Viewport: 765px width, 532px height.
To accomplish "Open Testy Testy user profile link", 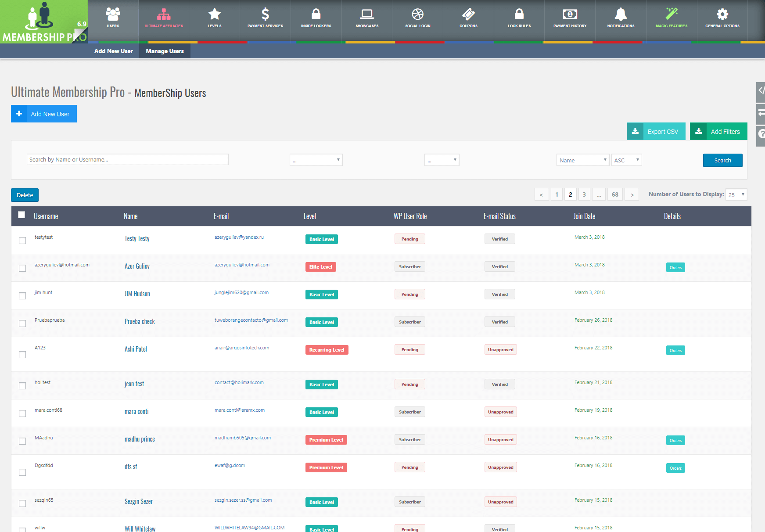I will (137, 238).
